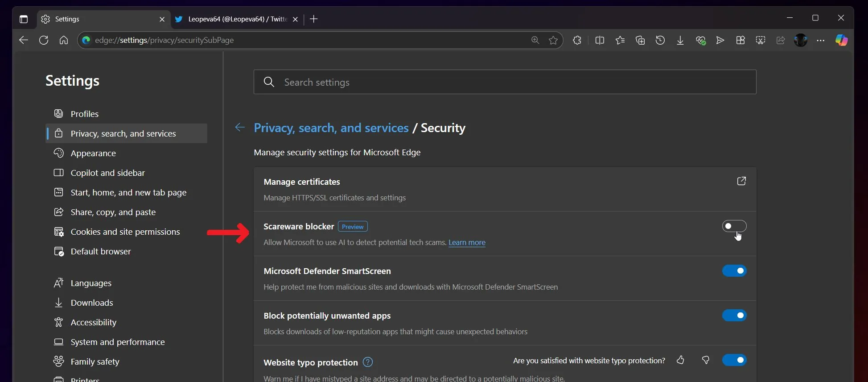The height and width of the screenshot is (382, 868).
Task: Refresh the page with the reload icon
Action: 44,40
